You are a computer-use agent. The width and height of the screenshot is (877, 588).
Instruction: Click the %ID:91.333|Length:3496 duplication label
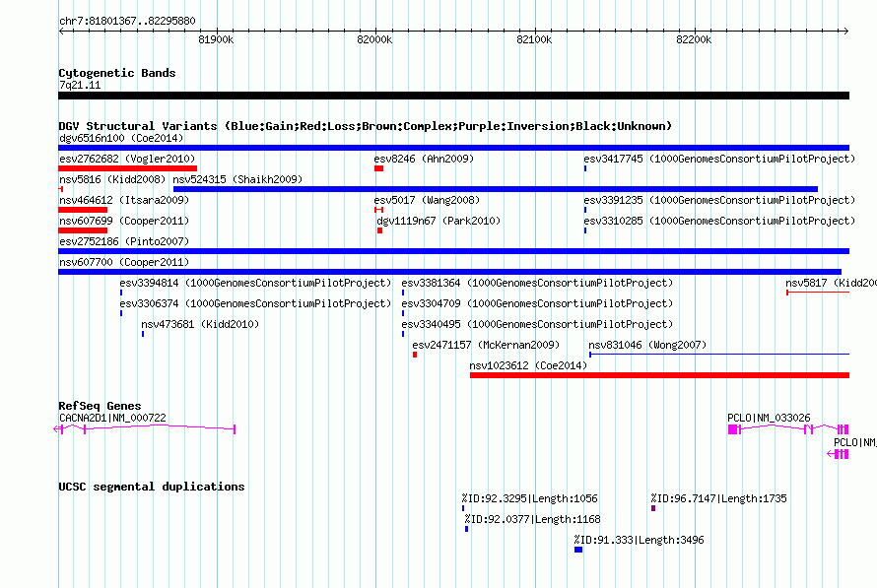(639, 540)
